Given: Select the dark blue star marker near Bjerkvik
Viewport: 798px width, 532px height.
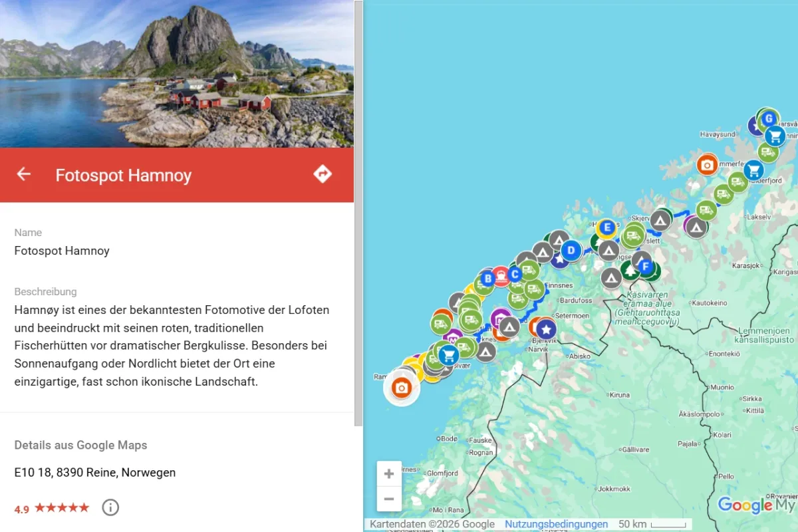Looking at the screenshot, I should coord(546,329).
